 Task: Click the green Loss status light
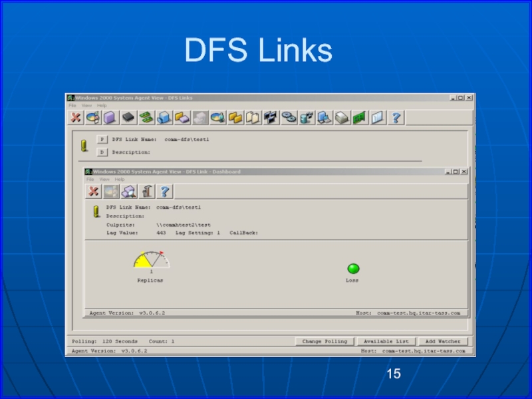[x=353, y=269]
